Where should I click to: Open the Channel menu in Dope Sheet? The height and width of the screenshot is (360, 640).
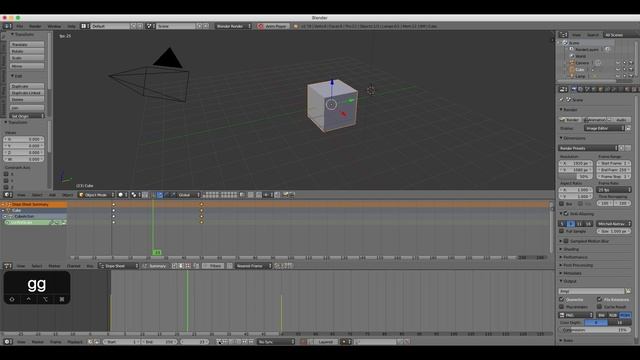pyautogui.click(x=73, y=266)
